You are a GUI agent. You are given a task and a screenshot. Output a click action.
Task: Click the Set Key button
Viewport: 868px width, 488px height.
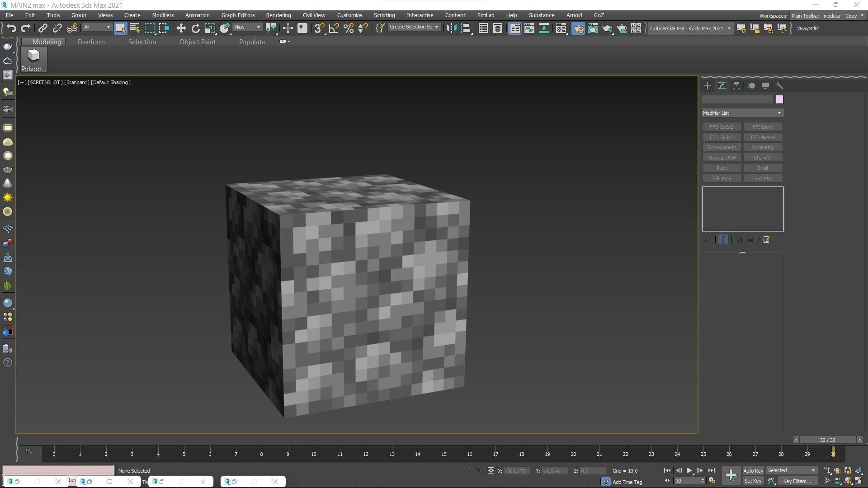pos(753,481)
